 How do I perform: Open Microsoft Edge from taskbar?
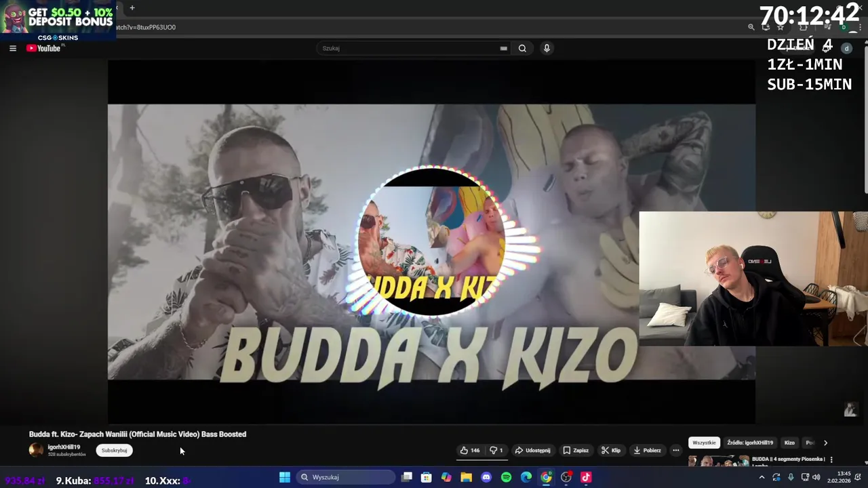(526, 477)
